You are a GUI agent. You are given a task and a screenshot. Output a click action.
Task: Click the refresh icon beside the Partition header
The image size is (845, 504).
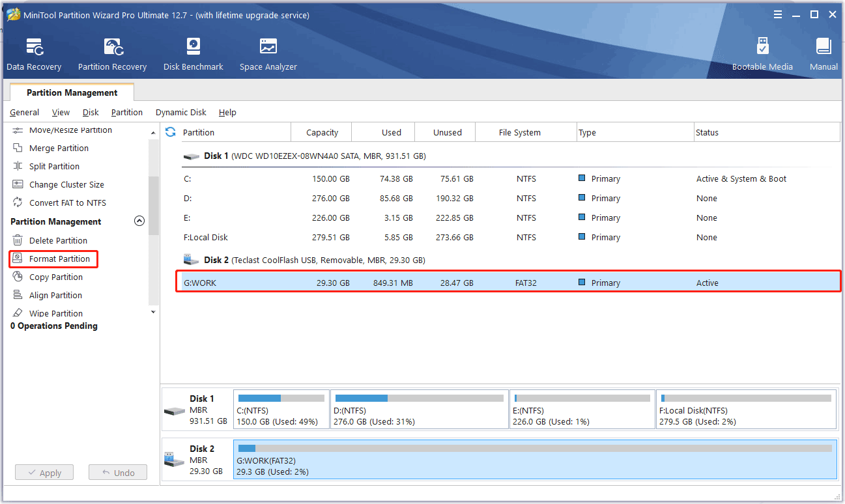click(171, 132)
